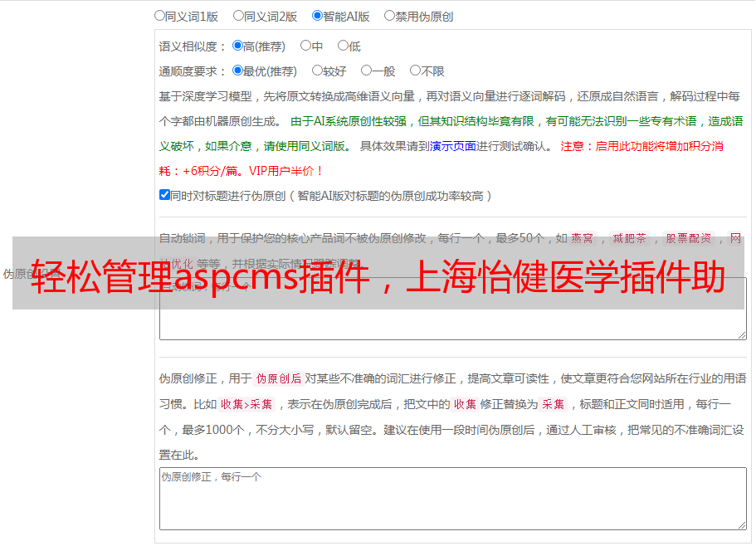Click the 收集>采集 example tag
The width and height of the screenshot is (756, 546).
[x=246, y=404]
